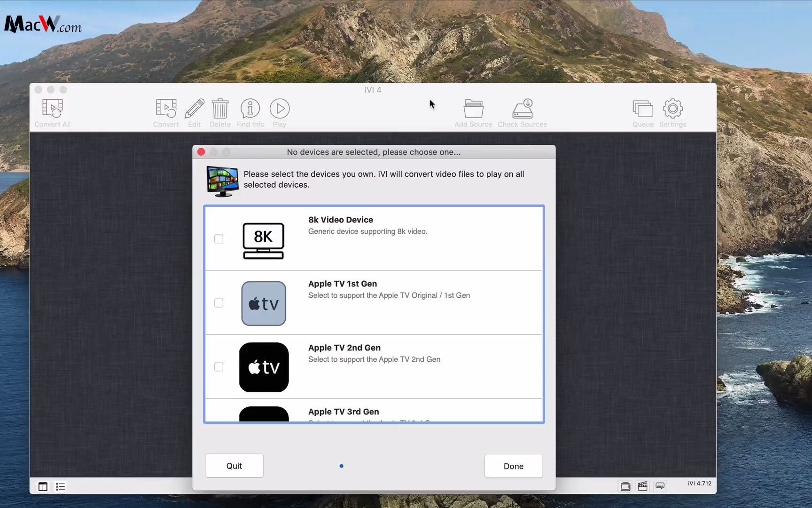Select the Apple TV 3rd Gen row
Image resolution: width=812 pixels, height=508 pixels.
[x=374, y=411]
